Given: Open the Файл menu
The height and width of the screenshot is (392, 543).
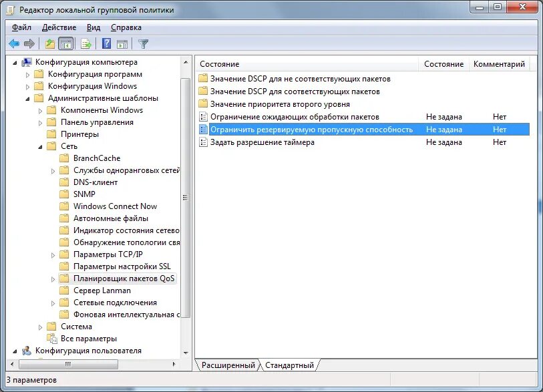Looking at the screenshot, I should [21, 27].
